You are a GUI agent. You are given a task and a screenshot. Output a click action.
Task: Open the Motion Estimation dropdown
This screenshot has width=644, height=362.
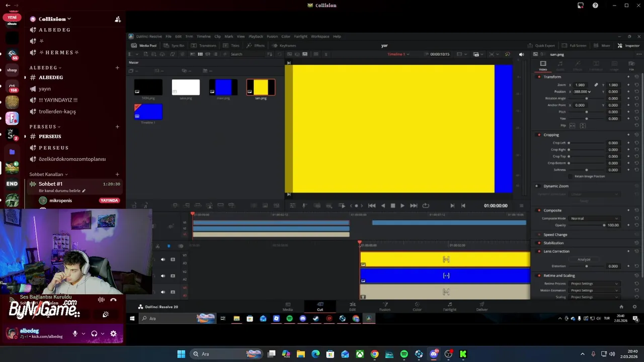click(594, 290)
